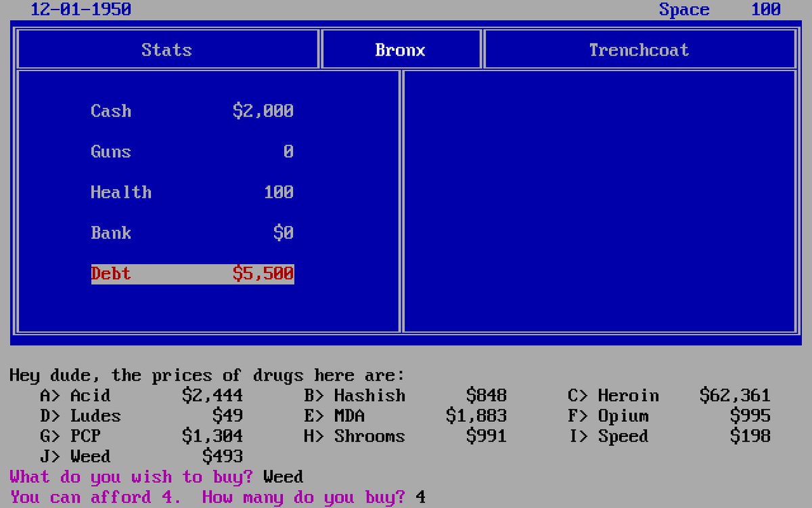
Task: Click the Speed price $198
Action: [750, 436]
